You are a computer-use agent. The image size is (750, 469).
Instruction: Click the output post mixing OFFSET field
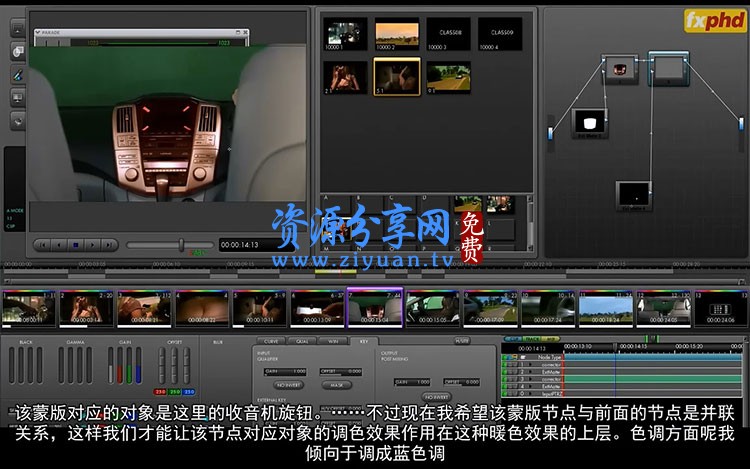pos(462,382)
